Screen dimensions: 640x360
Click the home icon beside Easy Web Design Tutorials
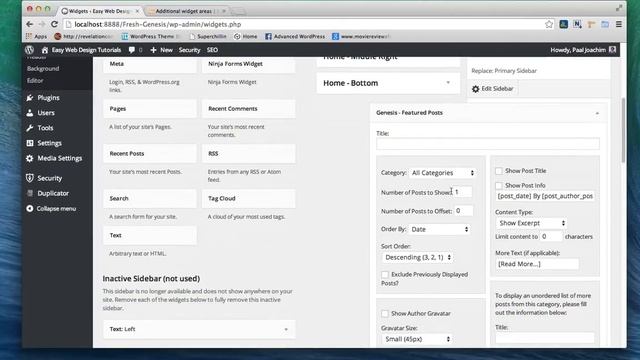click(44, 50)
